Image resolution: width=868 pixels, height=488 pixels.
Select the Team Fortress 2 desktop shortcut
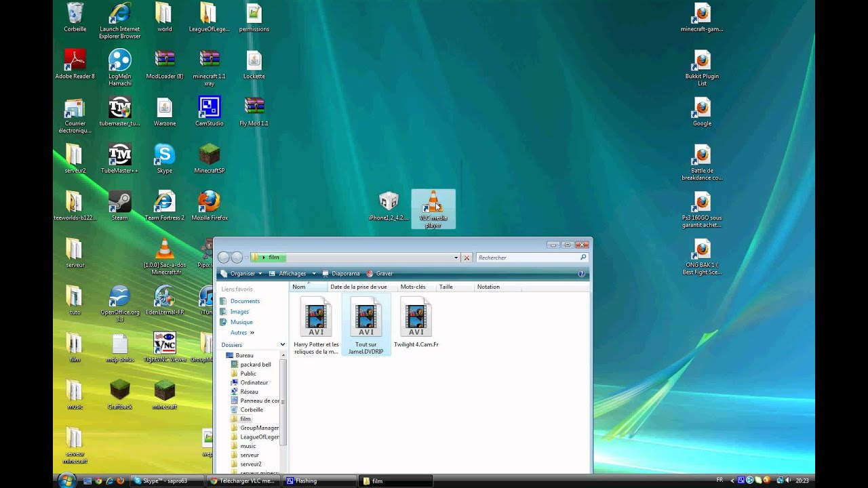coord(164,206)
